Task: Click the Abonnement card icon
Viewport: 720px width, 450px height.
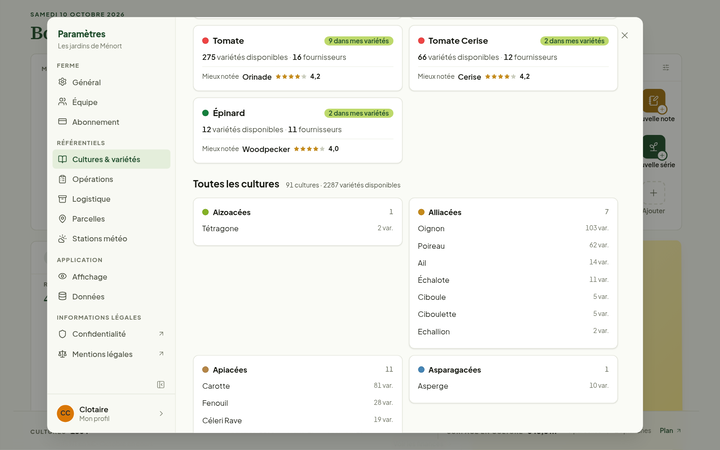Action: point(62,122)
